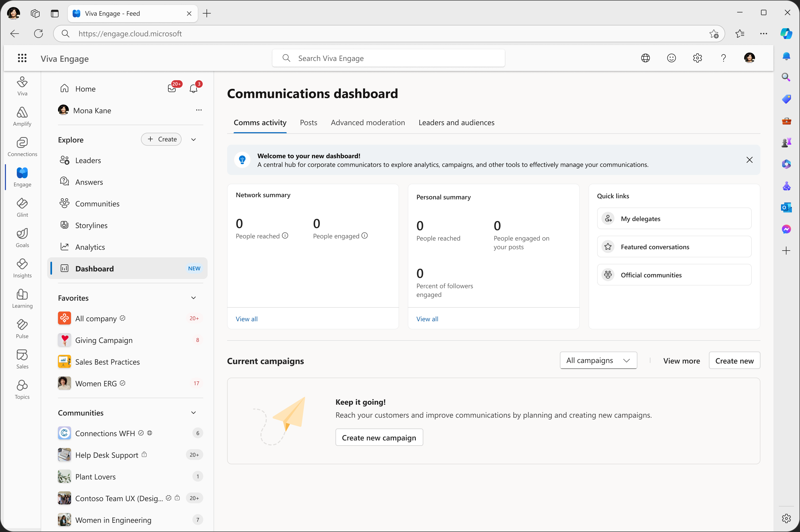Open Viva Pulse icon

click(x=22, y=329)
